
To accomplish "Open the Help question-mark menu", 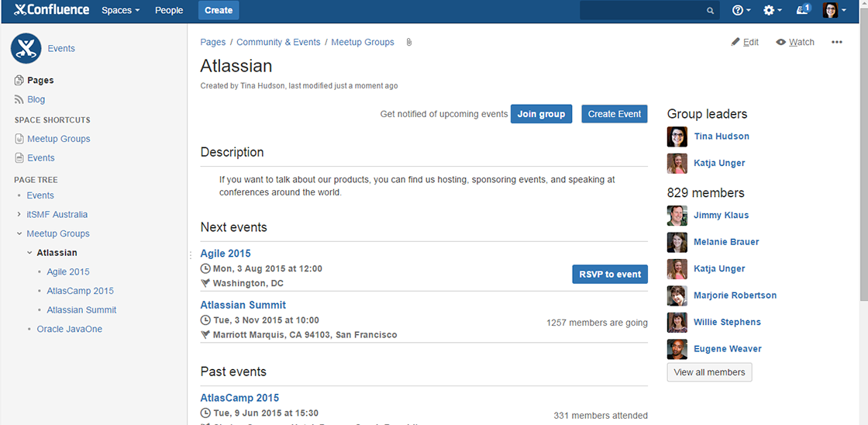I will click(741, 11).
